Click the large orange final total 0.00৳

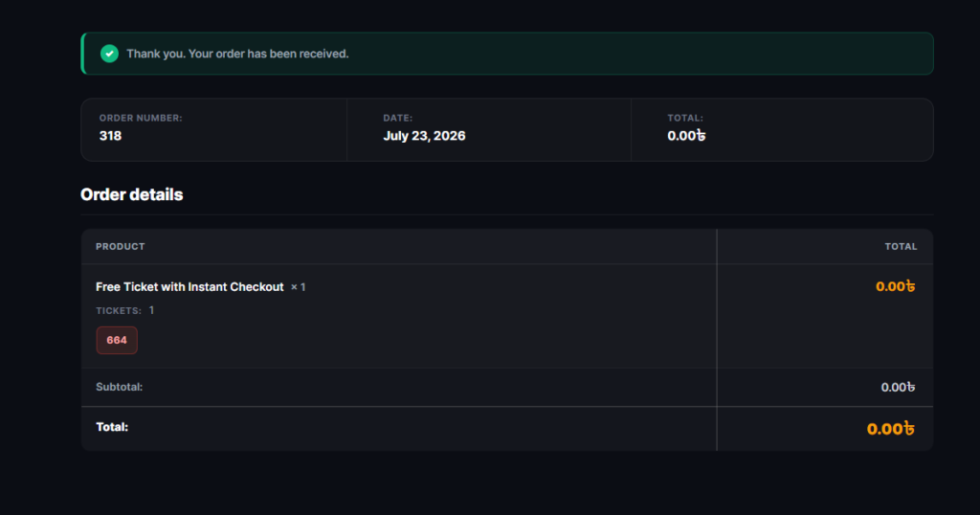(891, 429)
